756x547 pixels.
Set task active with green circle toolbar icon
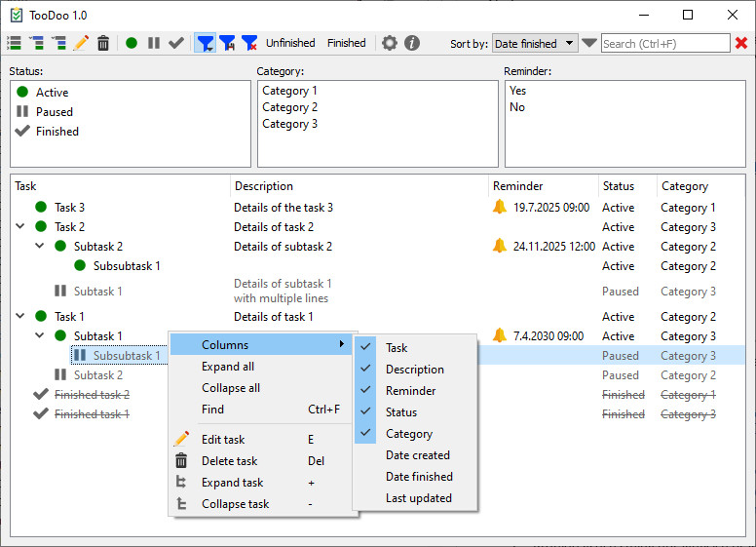coord(132,43)
